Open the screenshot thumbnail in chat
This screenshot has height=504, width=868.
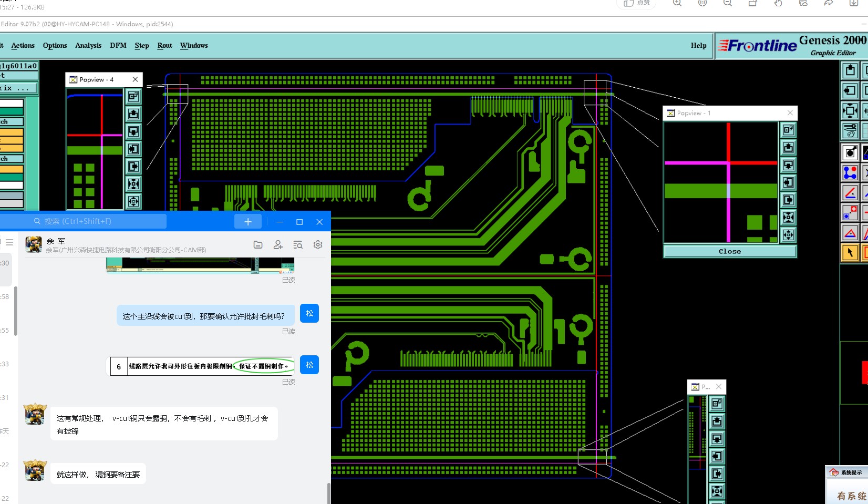(x=200, y=265)
